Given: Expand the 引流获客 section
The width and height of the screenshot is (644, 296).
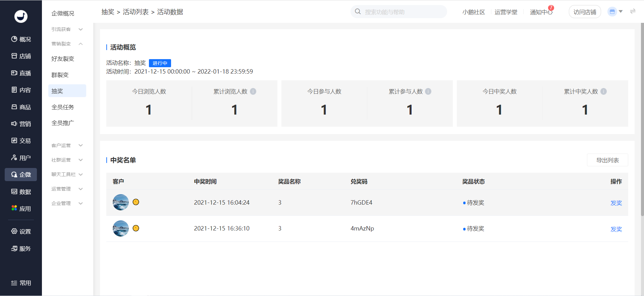Looking at the screenshot, I should pyautogui.click(x=67, y=29).
